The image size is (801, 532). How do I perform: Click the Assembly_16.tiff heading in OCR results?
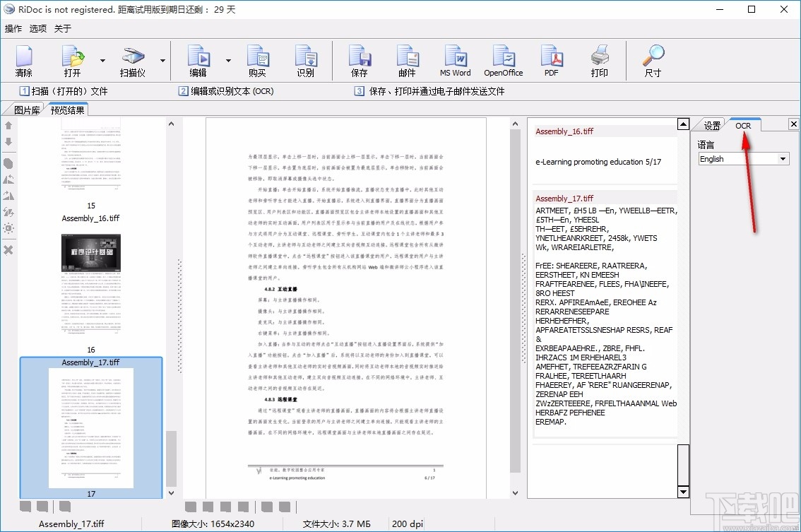click(564, 131)
